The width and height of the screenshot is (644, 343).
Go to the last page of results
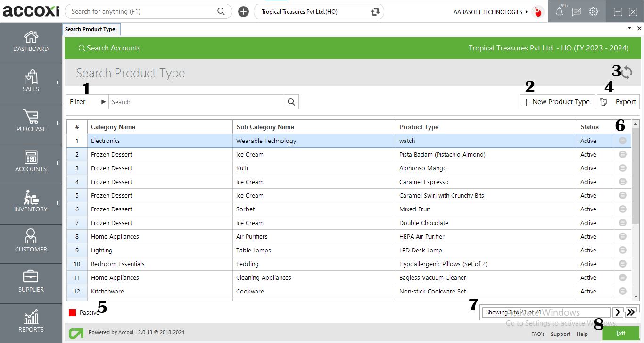point(631,312)
